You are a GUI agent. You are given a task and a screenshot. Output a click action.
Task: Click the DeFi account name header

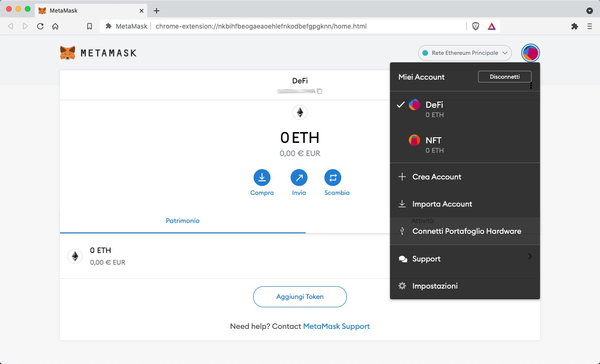click(x=300, y=81)
